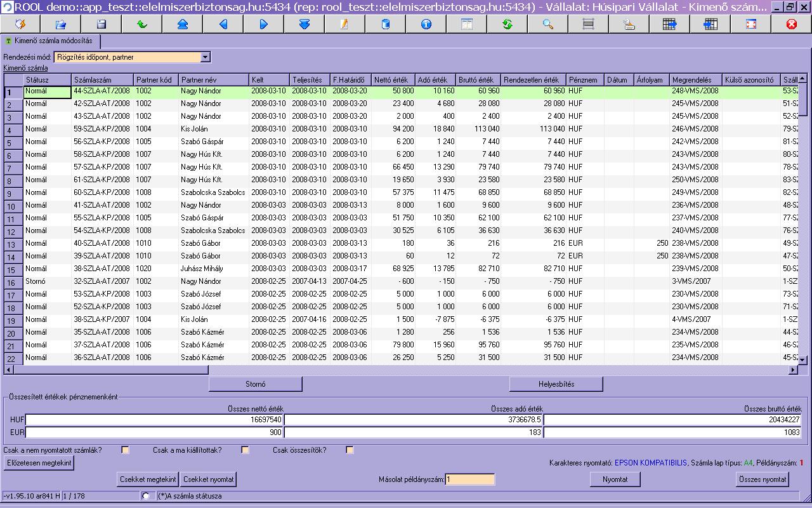Click the red X exit toolbar icon
Screen dimensions: 812x508
(791, 24)
